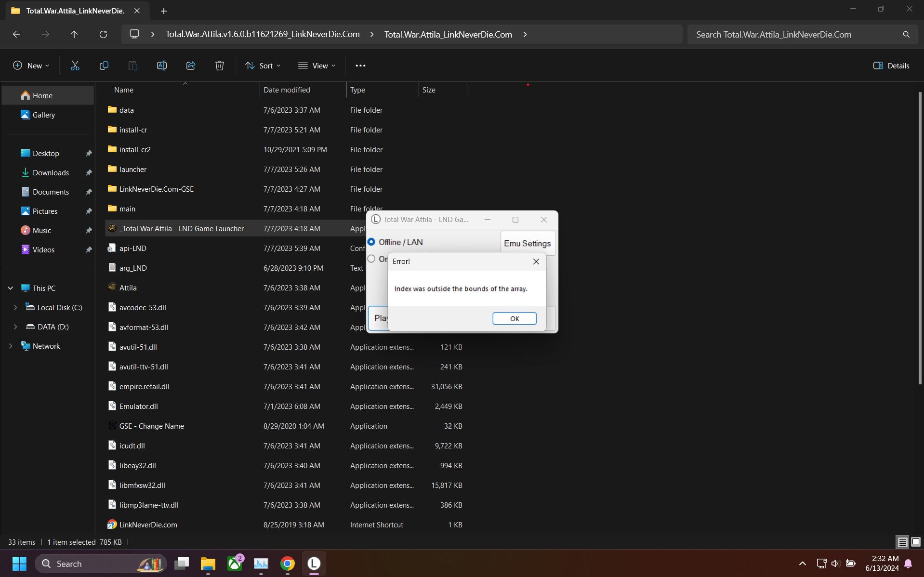Viewport: 924px width, 577px height.
Task: Open the New dropdown menu
Action: coord(31,66)
